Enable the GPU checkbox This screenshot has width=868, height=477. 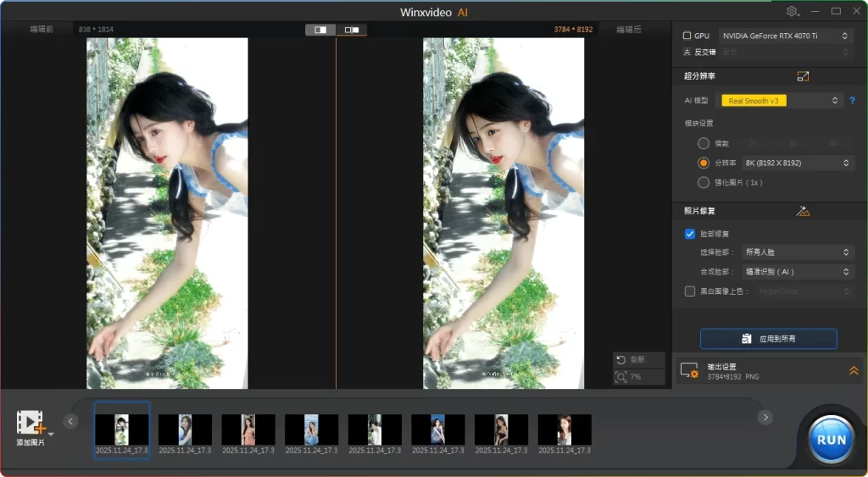tap(687, 36)
